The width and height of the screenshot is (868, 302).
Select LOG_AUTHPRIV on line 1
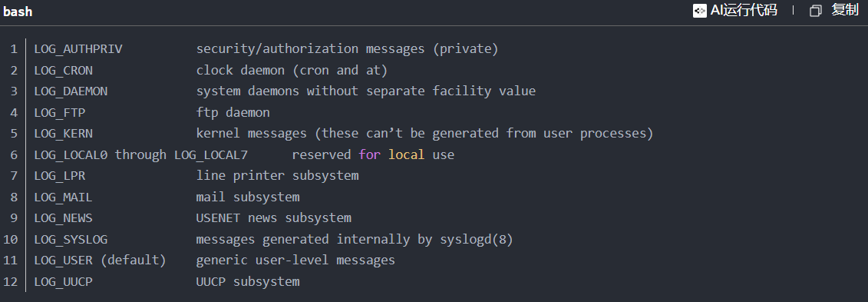point(78,48)
